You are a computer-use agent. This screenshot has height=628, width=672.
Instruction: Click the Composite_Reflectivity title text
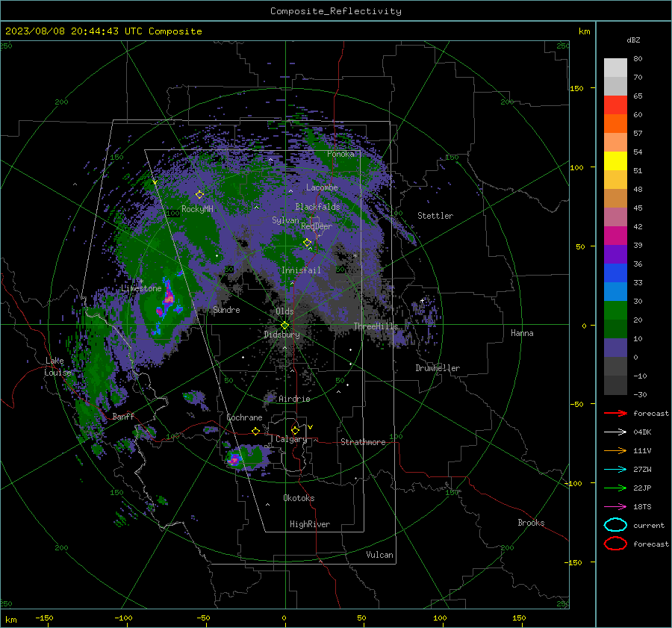pyautogui.click(x=336, y=11)
